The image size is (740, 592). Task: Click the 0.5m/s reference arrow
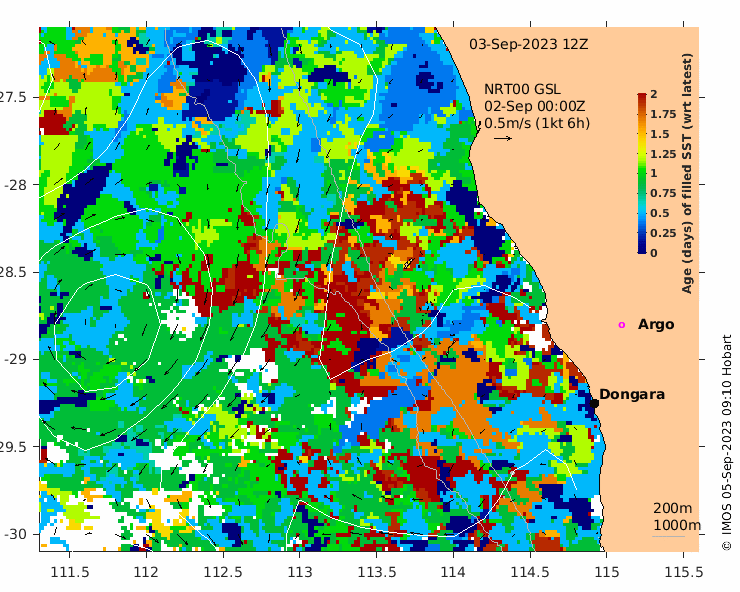[503, 138]
